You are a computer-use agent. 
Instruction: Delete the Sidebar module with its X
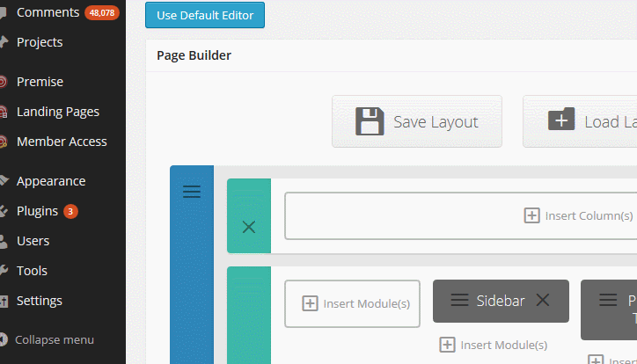point(543,301)
